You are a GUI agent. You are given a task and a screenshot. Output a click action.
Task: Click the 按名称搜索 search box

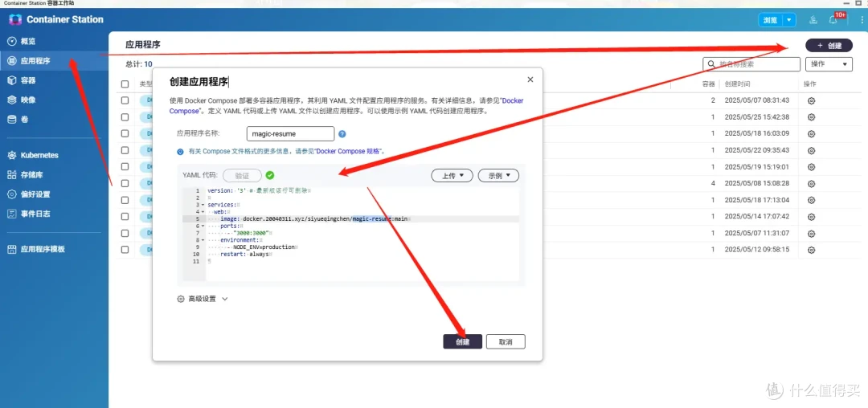pos(751,64)
